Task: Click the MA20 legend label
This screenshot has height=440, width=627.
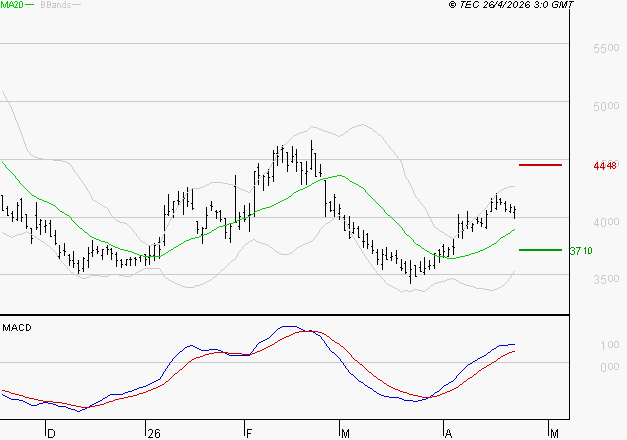Action: pyautogui.click(x=12, y=5)
